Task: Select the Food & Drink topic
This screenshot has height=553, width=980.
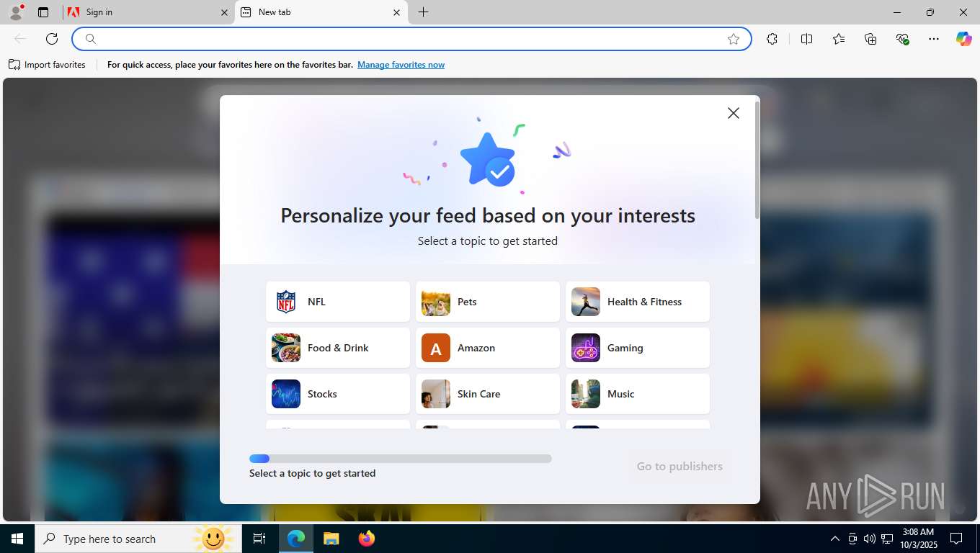Action: [x=338, y=348]
